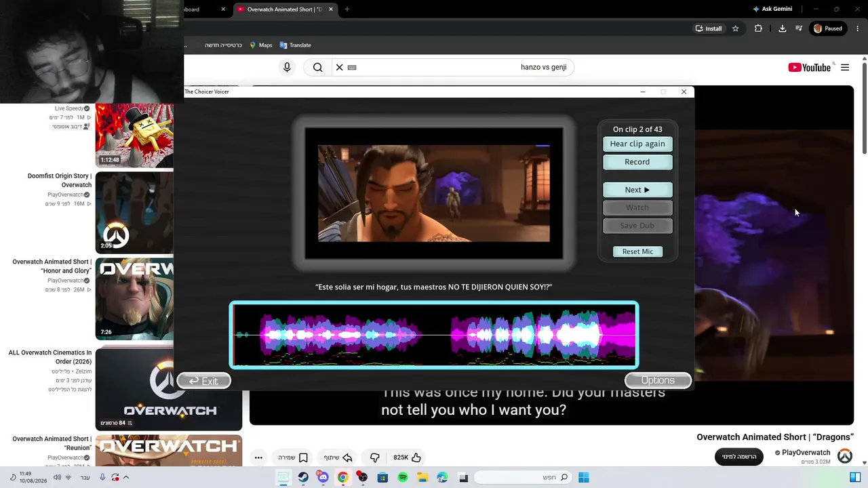Screen dimensions: 868x488
Task: Clear the YouTube search query with the X
Action: (x=340, y=67)
